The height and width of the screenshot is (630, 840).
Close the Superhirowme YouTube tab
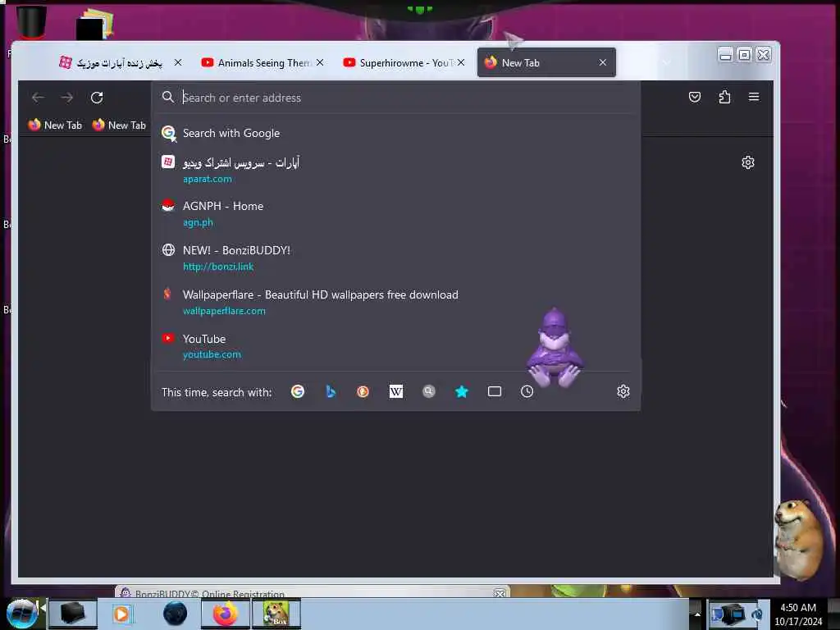click(x=461, y=62)
